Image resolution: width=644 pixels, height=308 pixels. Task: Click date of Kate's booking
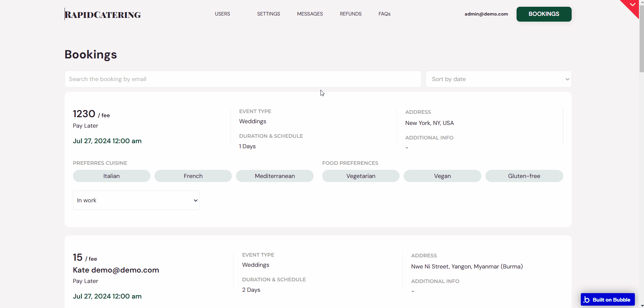click(107, 296)
